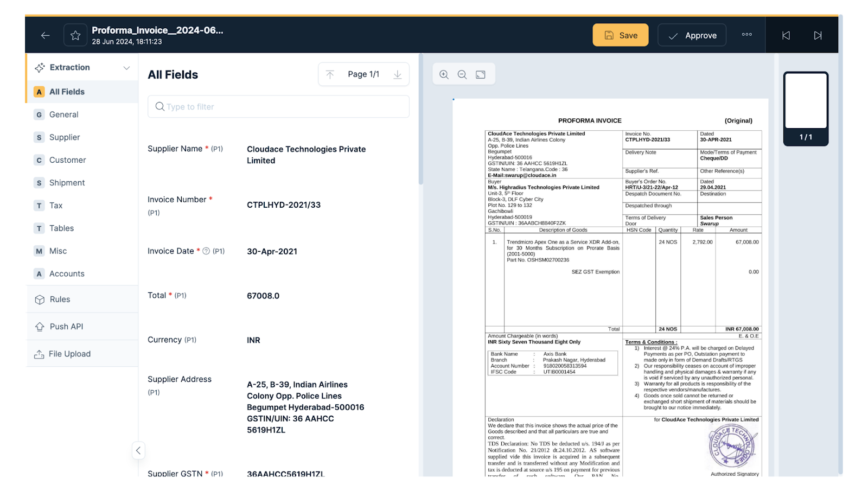Image resolution: width=868 pixels, height=491 pixels.
Task: Go back using the left arrow
Action: [x=46, y=35]
